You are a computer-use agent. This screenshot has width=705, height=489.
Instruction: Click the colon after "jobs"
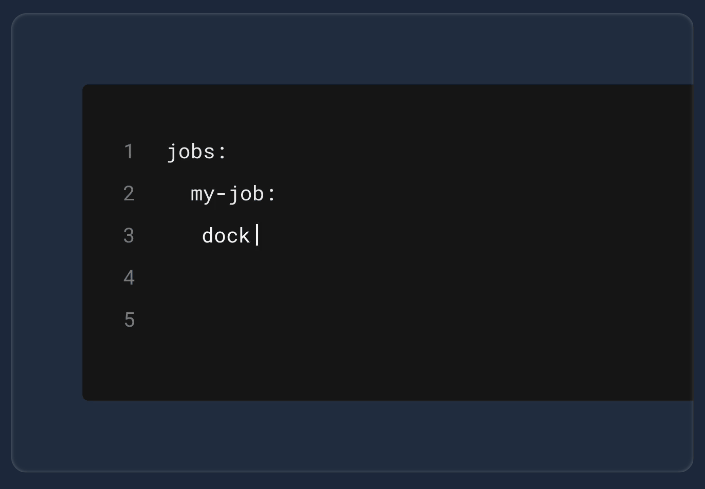(222, 152)
